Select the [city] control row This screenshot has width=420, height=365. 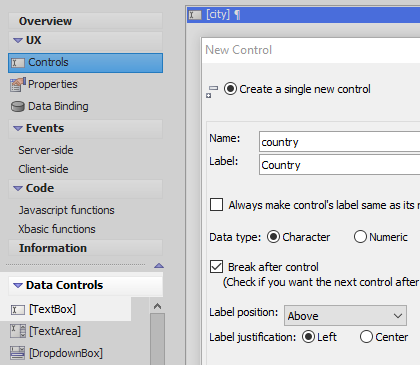click(x=303, y=15)
